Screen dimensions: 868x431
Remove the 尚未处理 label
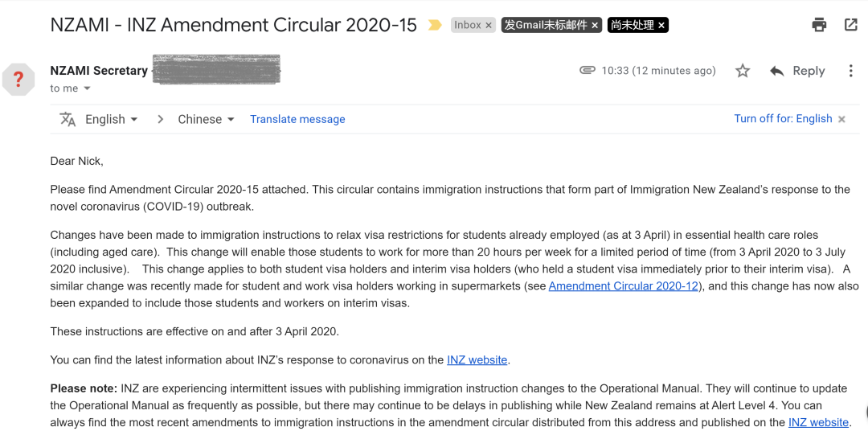pyautogui.click(x=661, y=26)
